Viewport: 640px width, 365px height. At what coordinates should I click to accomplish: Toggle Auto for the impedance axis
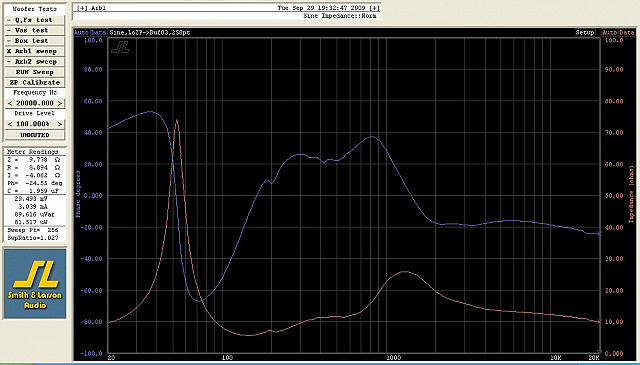coord(610,33)
